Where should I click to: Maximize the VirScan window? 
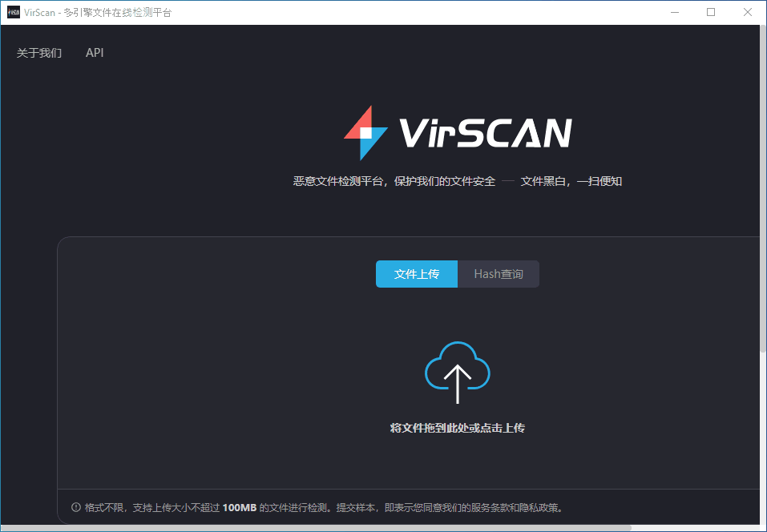pyautogui.click(x=711, y=12)
